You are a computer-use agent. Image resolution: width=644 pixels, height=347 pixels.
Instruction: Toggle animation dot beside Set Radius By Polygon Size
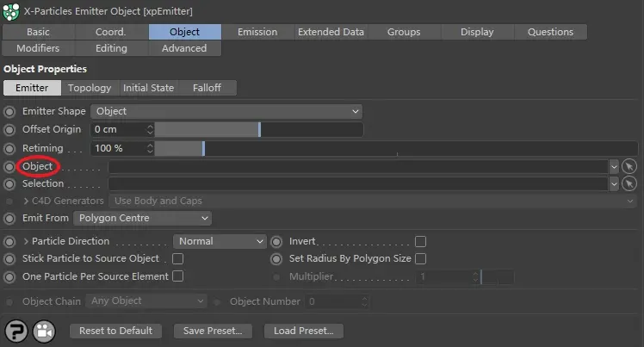pos(276,259)
